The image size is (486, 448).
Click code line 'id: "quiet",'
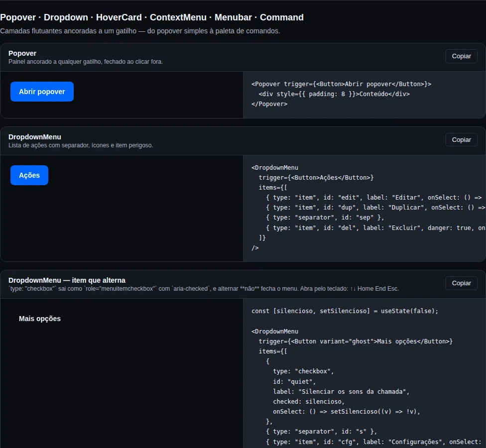[294, 382]
